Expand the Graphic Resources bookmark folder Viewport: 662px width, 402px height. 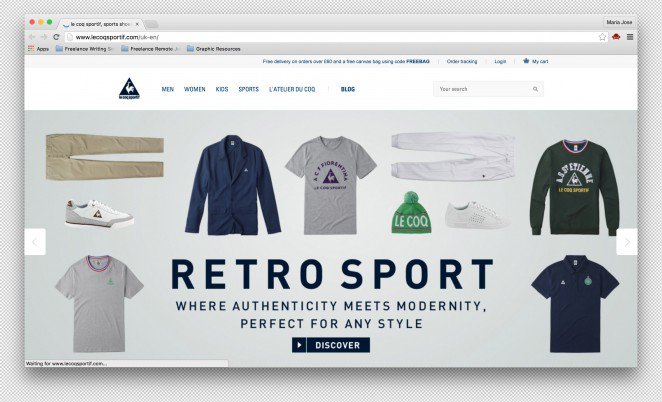[214, 49]
